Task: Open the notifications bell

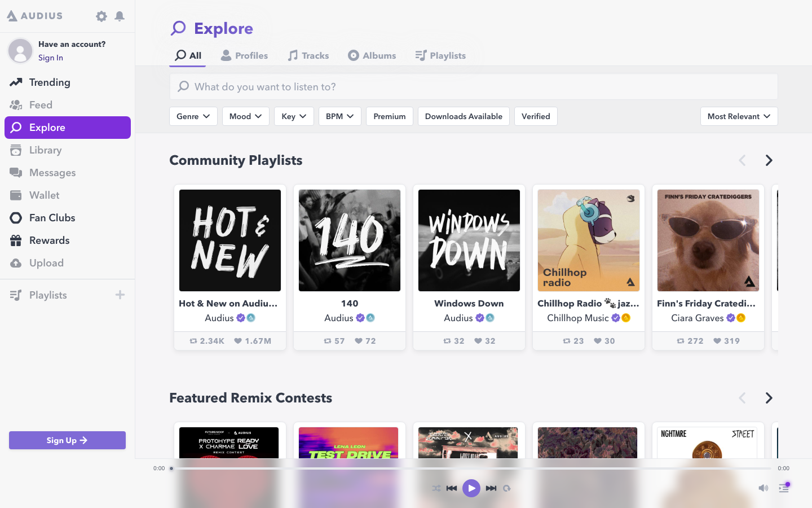Action: coord(120,16)
